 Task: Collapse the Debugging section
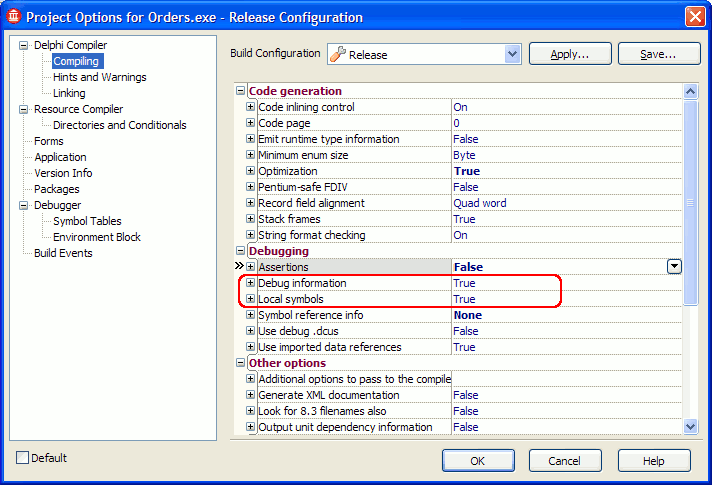click(241, 251)
